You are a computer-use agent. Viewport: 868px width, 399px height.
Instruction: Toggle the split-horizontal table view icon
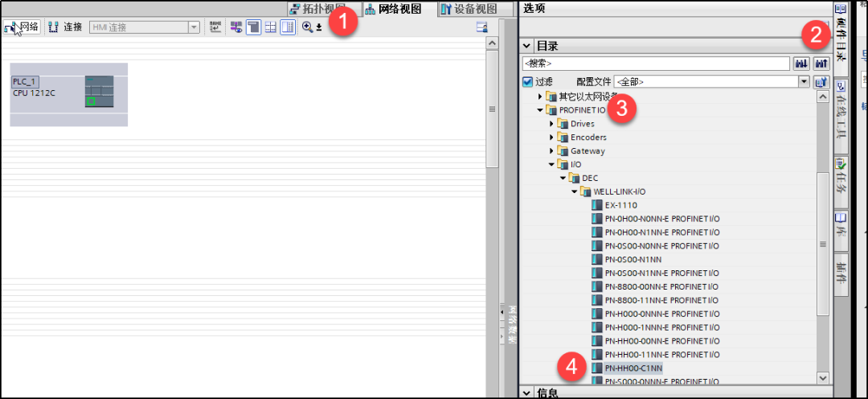pyautogui.click(x=271, y=27)
